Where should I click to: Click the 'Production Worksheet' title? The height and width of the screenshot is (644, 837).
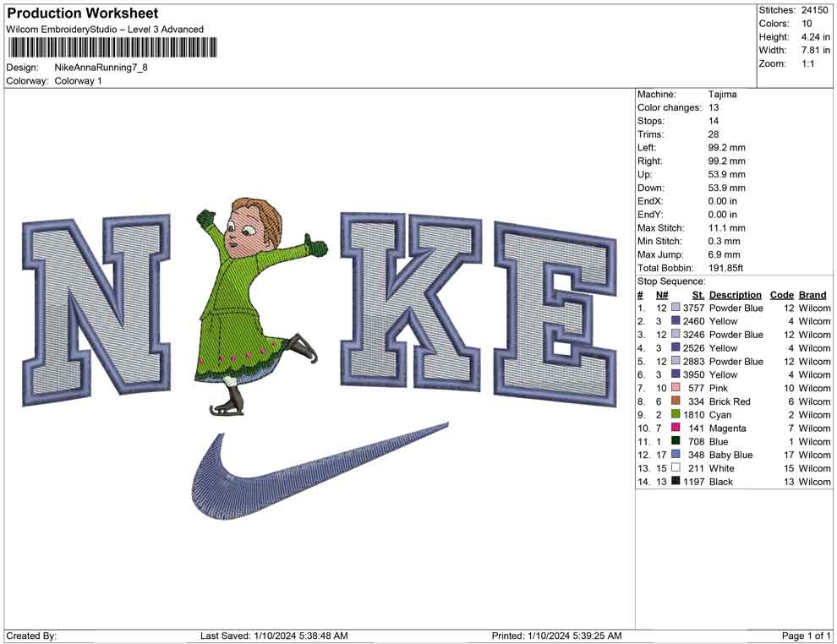pos(82,14)
